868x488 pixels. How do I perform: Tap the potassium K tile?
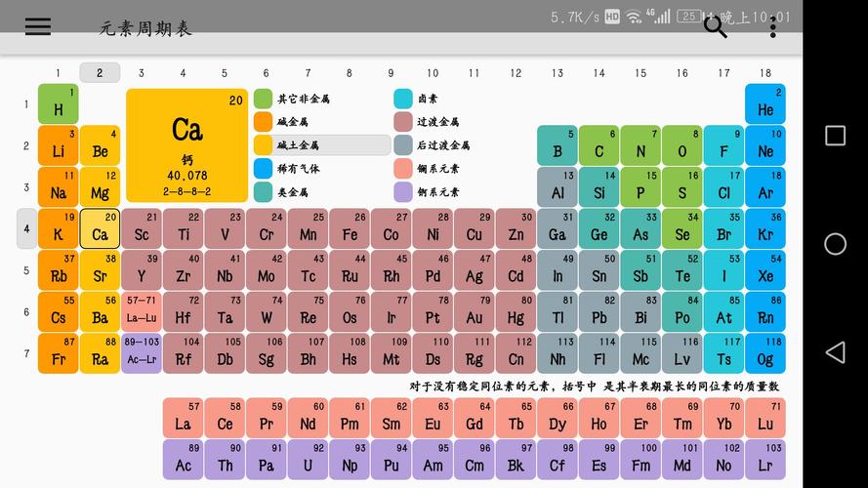click(x=59, y=228)
